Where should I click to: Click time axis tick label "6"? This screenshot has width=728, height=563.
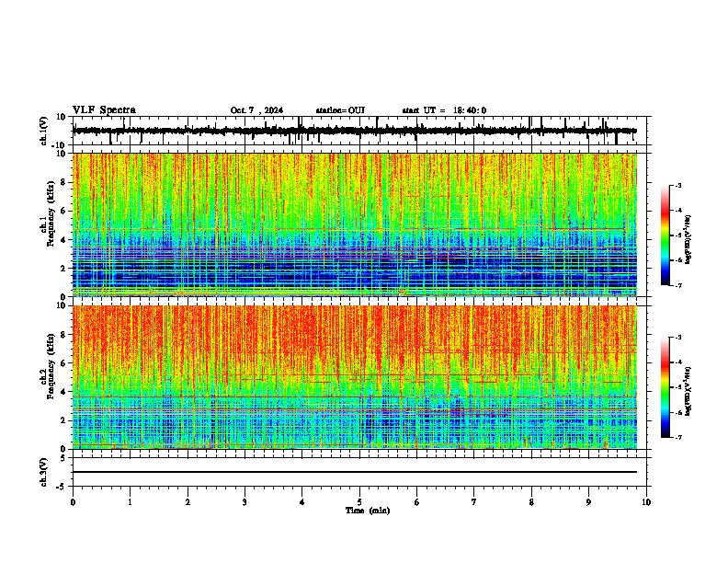417,502
